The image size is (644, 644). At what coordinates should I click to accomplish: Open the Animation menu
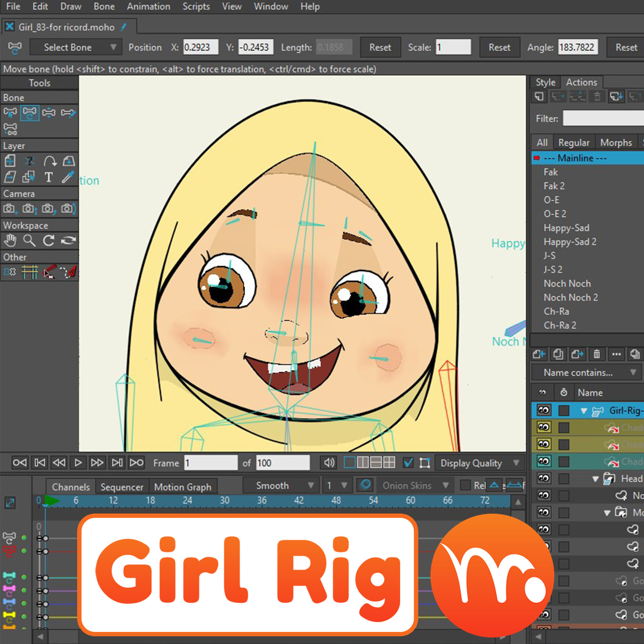pos(149,6)
